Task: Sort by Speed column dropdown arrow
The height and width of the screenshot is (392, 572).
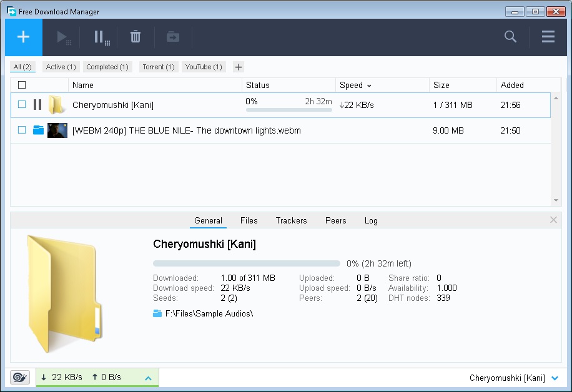Action: 369,86
